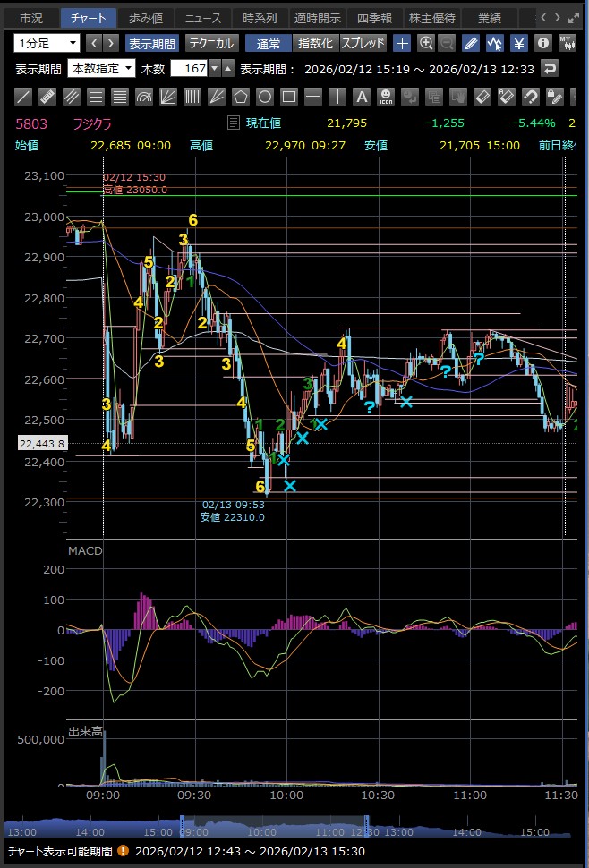Screen dimensions: 589x868
Task: Open the 1分足 timeframe dropdown
Action: click(47, 43)
